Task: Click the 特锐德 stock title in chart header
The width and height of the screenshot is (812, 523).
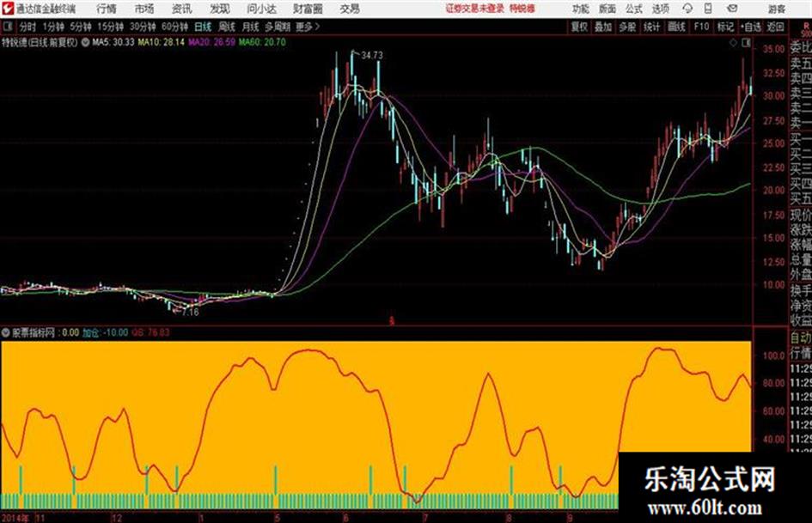Action: [14, 42]
